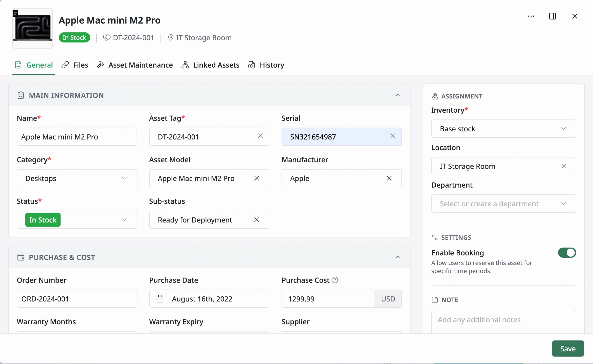Open the Department select dropdown
Screen dimensions: 593x364
click(x=504, y=204)
